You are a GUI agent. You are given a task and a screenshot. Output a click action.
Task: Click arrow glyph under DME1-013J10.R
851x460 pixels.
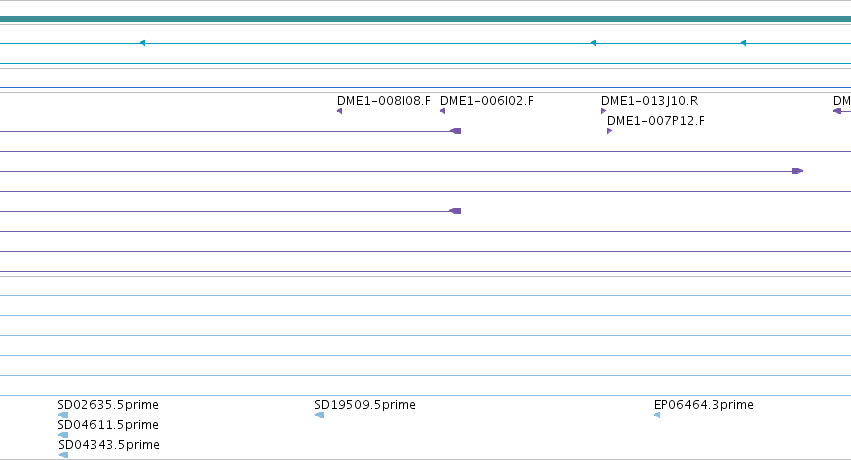pos(604,111)
